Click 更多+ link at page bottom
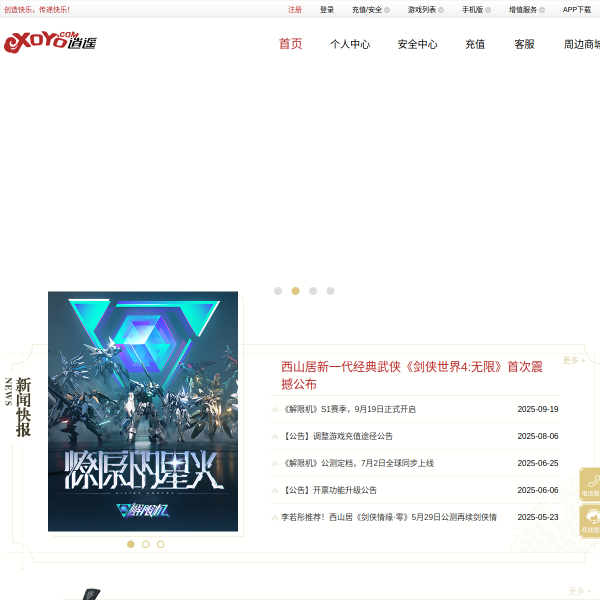This screenshot has height=600, width=600. [580, 591]
